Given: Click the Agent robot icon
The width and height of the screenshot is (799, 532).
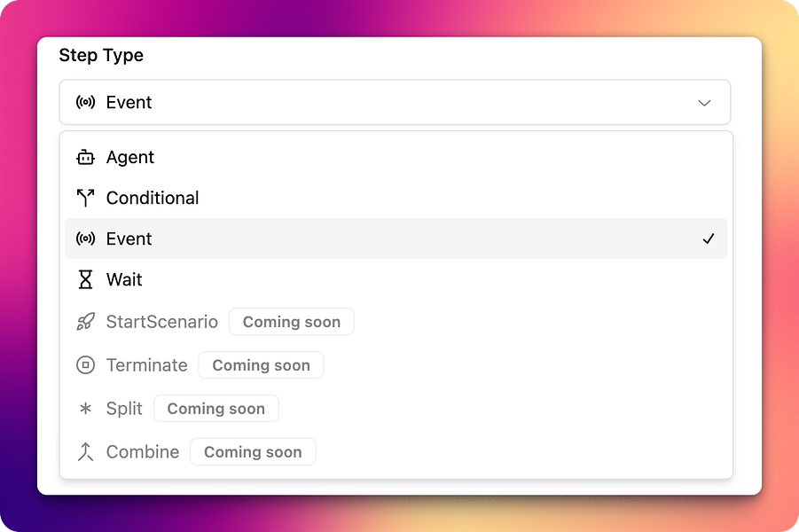Looking at the screenshot, I should (86, 158).
